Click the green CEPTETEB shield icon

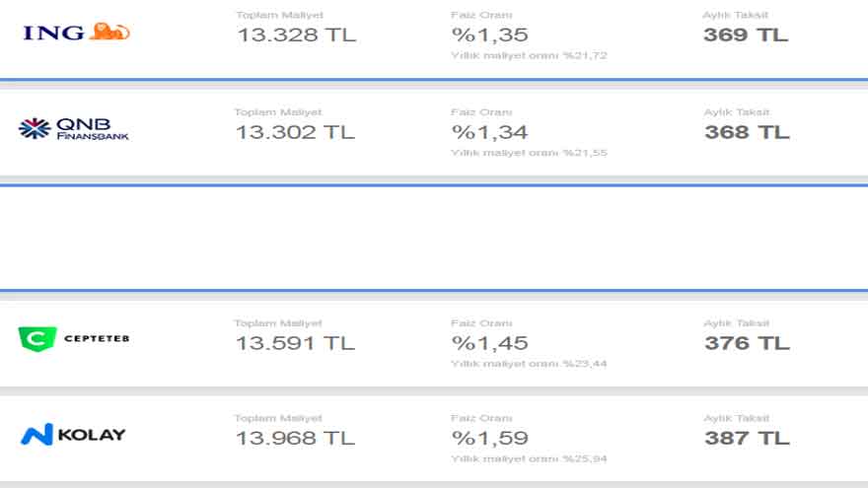(37, 338)
